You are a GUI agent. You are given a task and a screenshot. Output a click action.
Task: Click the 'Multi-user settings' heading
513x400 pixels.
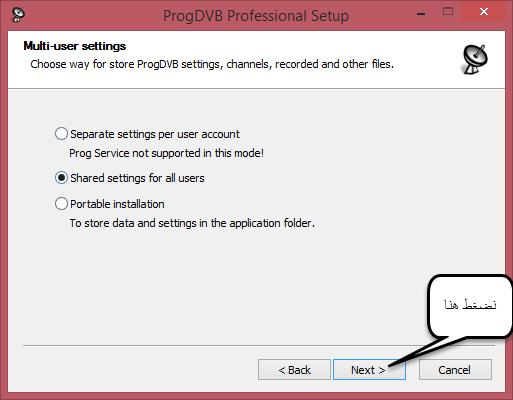tap(75, 46)
